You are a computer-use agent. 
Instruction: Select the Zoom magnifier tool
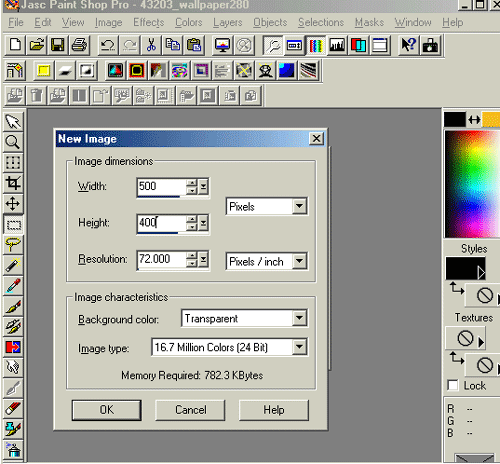click(x=13, y=142)
